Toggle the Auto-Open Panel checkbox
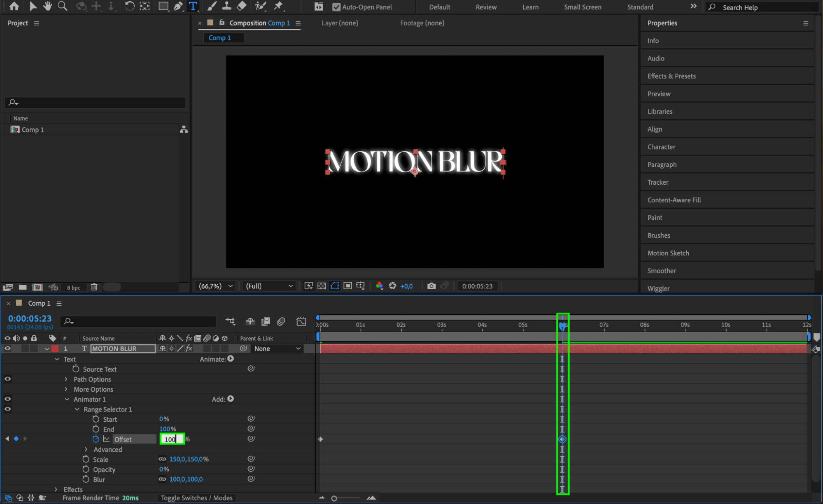Screen dimensions: 823x504 pyautogui.click(x=336, y=7)
